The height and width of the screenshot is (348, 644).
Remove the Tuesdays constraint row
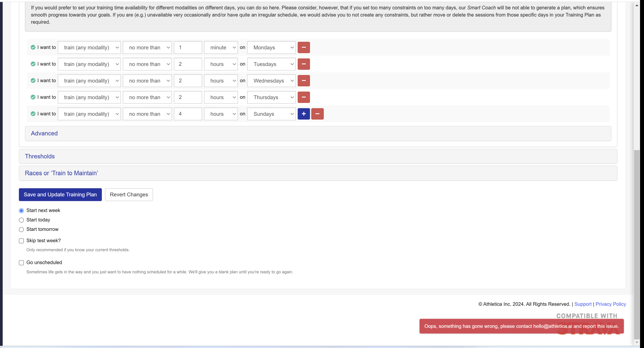pos(303,64)
